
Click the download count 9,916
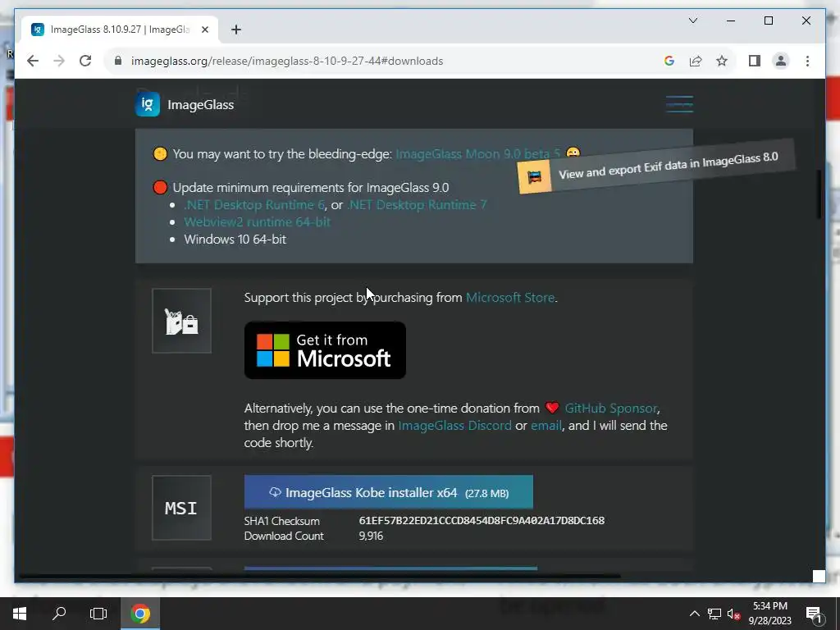[x=371, y=536]
